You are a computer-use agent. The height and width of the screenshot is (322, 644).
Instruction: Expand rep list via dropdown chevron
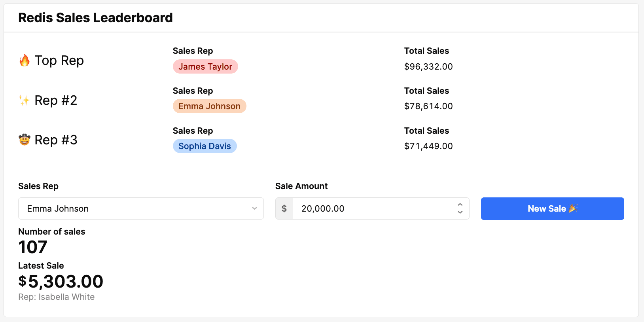tap(254, 208)
